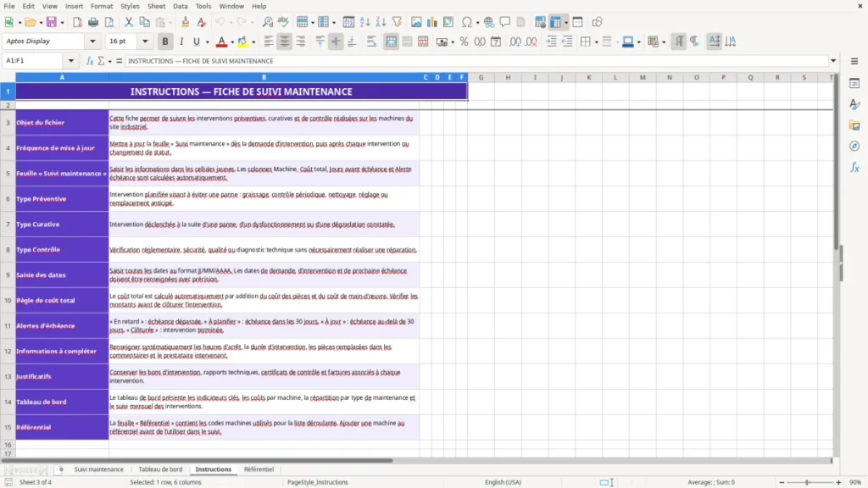Toggle Print Preview icon
The height and width of the screenshot is (488, 868).
coord(109,22)
